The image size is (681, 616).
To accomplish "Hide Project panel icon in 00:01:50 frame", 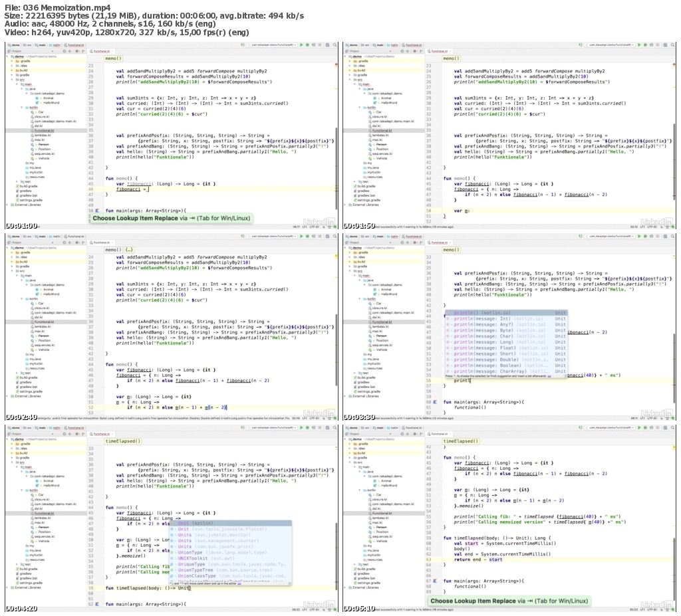I will tap(421, 51).
